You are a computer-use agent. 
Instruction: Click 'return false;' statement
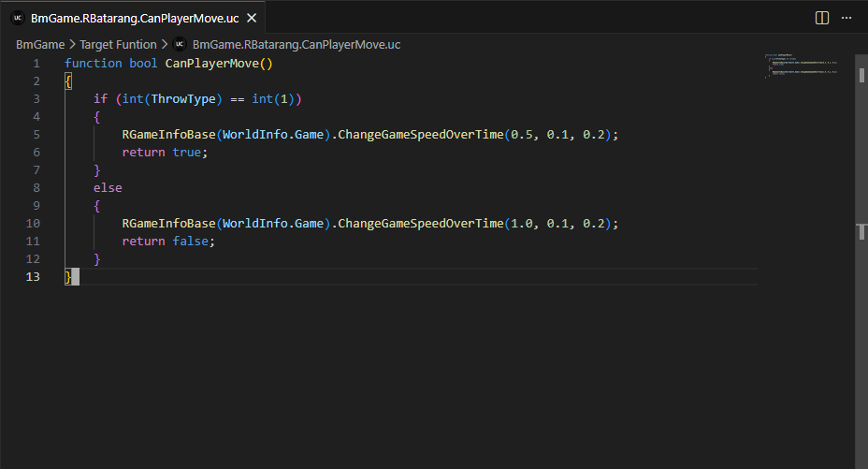click(168, 241)
